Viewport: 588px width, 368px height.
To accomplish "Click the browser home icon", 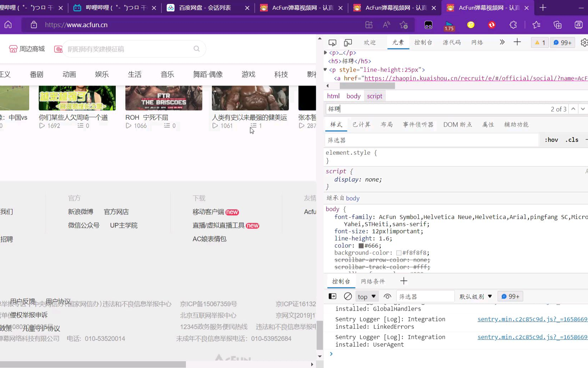I will pyautogui.click(x=8, y=25).
